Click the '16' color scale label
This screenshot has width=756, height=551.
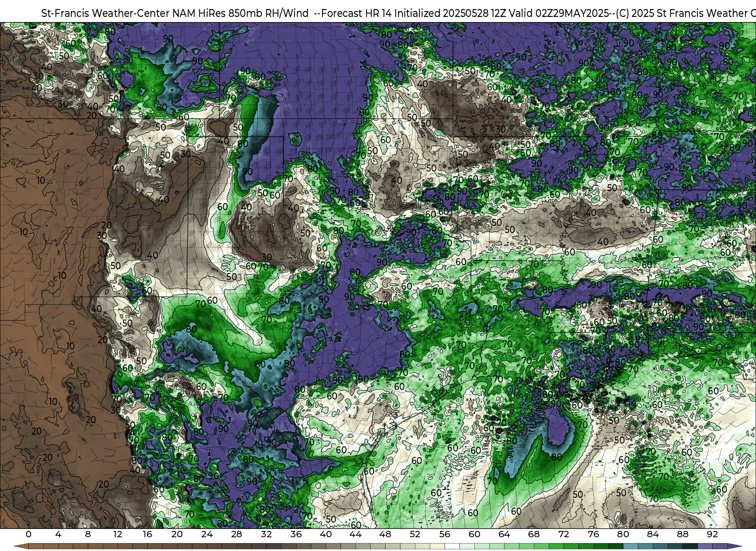point(147,534)
